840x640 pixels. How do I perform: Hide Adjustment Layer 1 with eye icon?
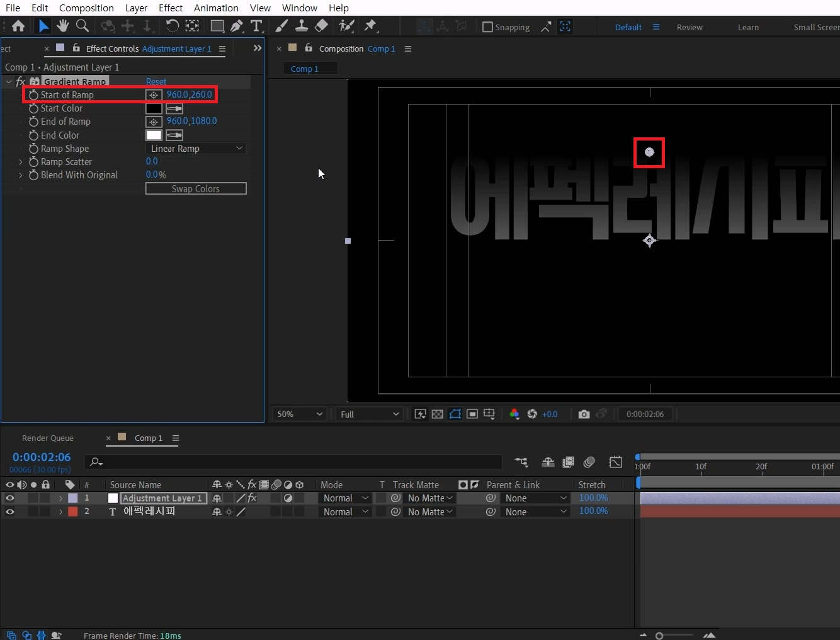9,498
